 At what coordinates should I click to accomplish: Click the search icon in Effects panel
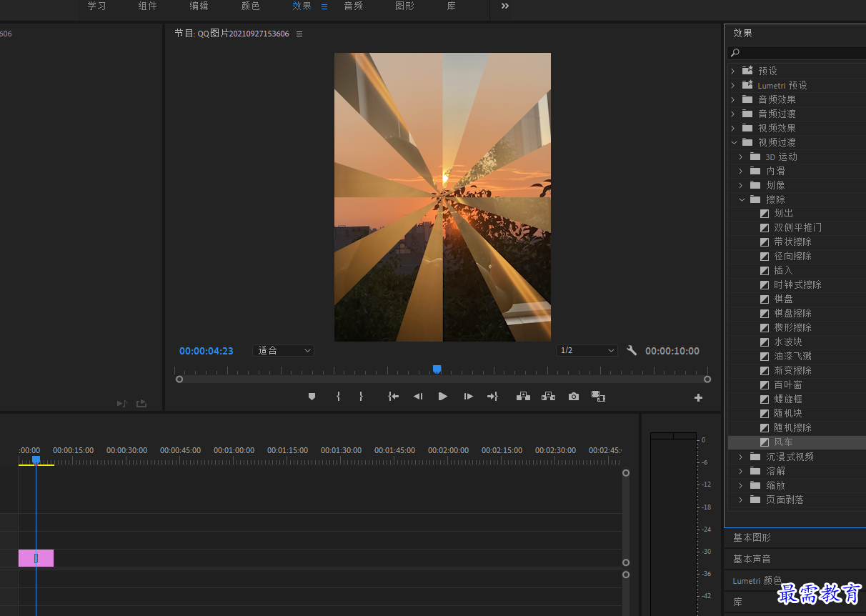(735, 53)
